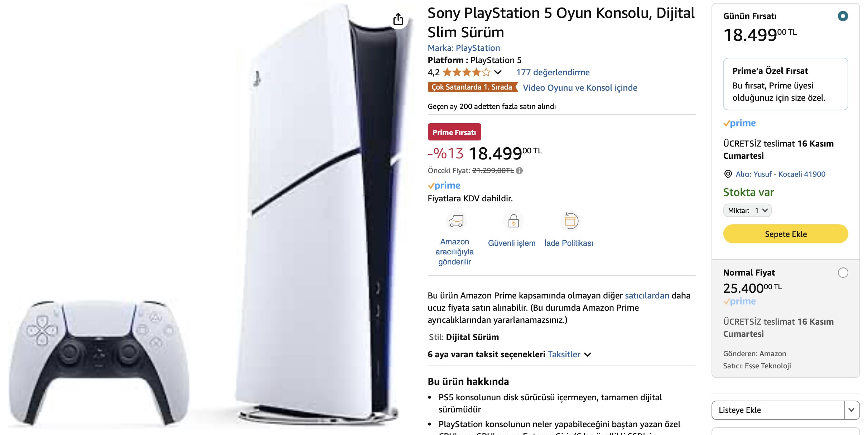This screenshot has height=435, width=868.
Task: Click the Amazon delivery truck icon
Action: pos(455,221)
